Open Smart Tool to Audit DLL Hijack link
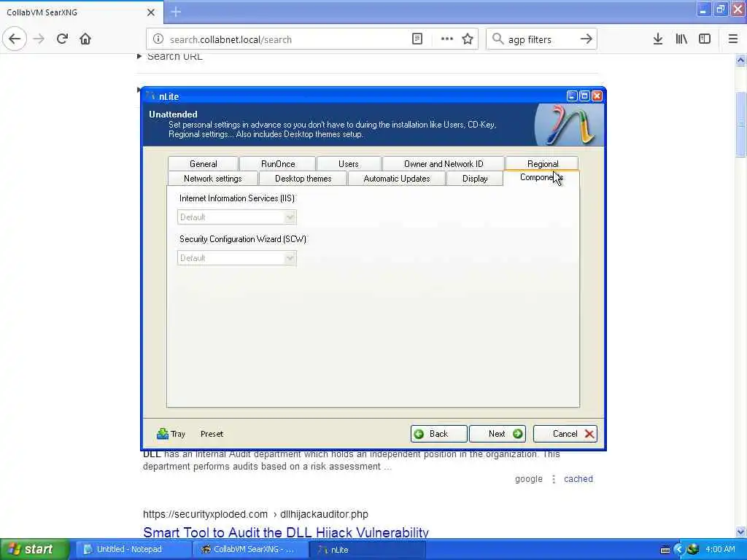This screenshot has width=747, height=560. 286,532
